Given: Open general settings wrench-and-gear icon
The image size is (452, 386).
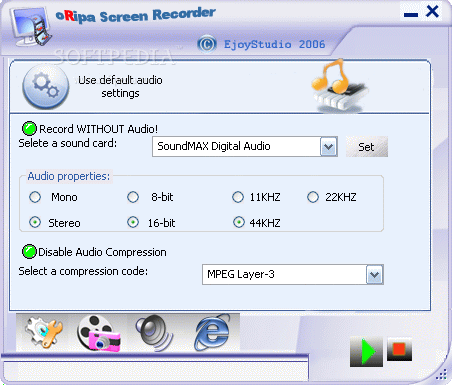Looking at the screenshot, I should pyautogui.click(x=44, y=332).
